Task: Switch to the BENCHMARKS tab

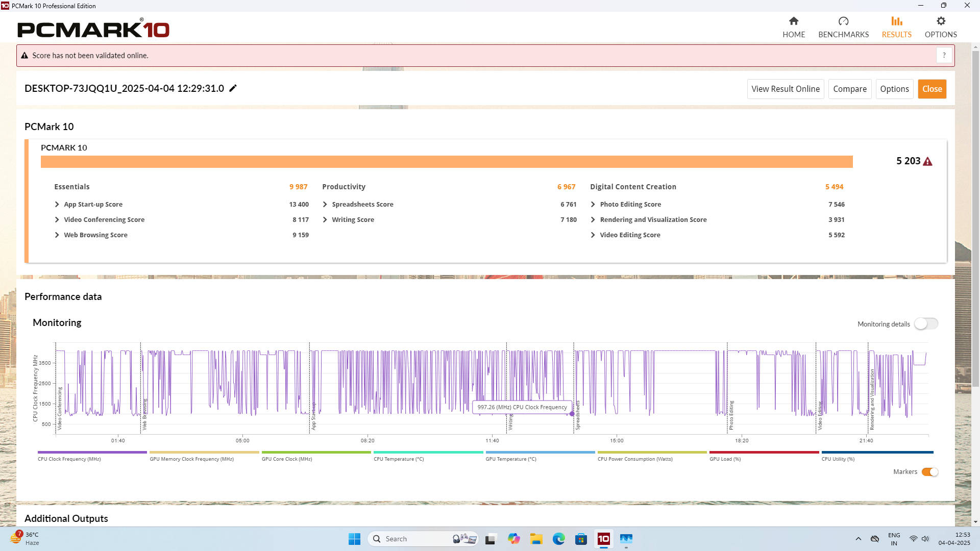Action: click(x=843, y=27)
